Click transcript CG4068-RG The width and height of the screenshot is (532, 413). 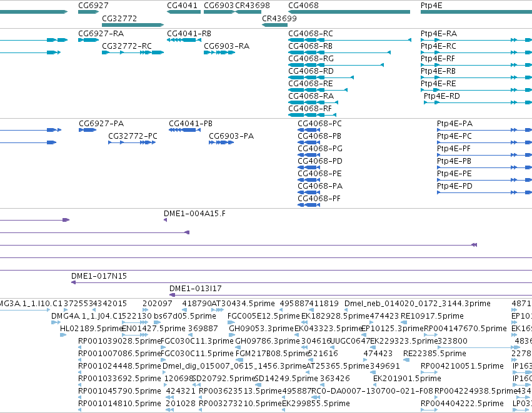(x=336, y=65)
